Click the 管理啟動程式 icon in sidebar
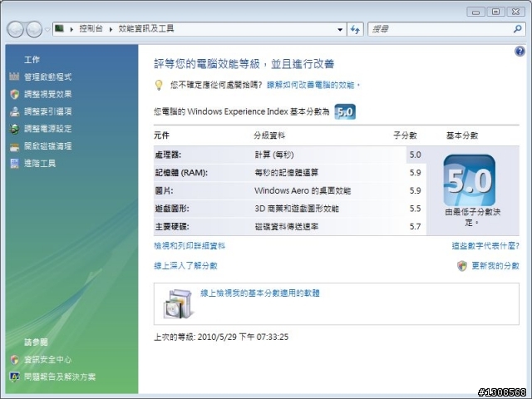The height and width of the screenshot is (399, 532). click(x=14, y=76)
